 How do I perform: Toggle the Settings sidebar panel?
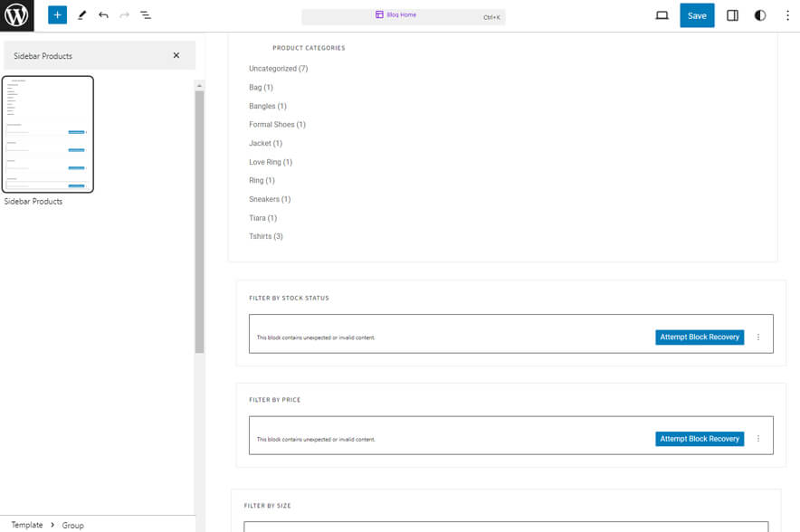[x=733, y=15]
